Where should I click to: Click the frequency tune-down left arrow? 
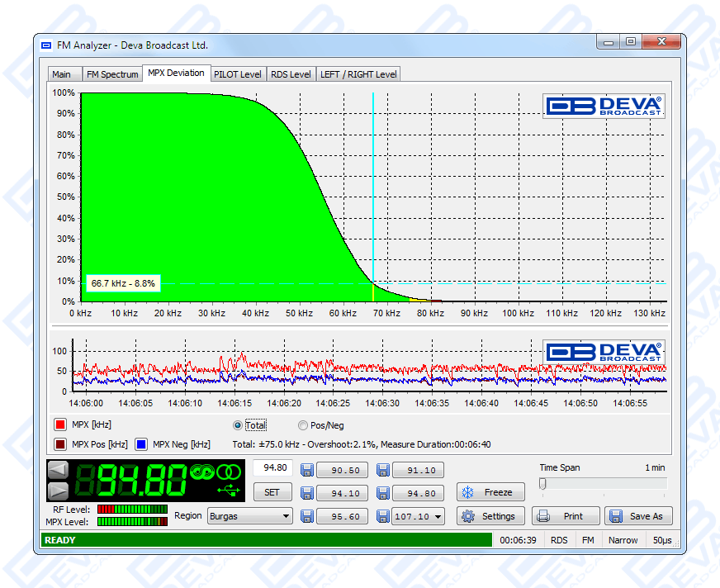[58, 470]
